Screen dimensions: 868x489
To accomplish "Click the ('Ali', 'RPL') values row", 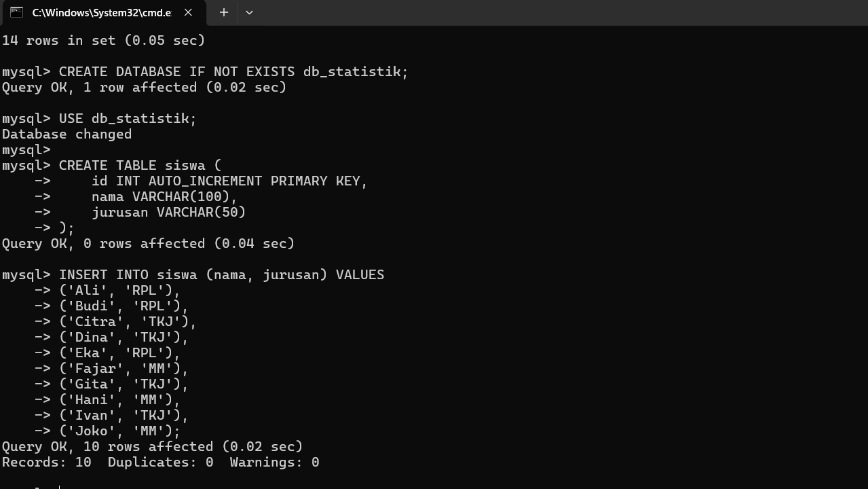I will click(119, 290).
